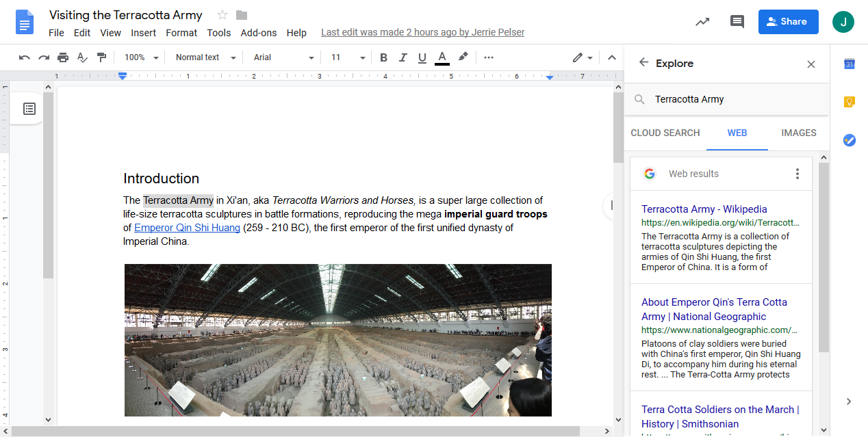This screenshot has height=437, width=868.
Task: Open the zoom level 100% dropdown
Action: pos(142,57)
